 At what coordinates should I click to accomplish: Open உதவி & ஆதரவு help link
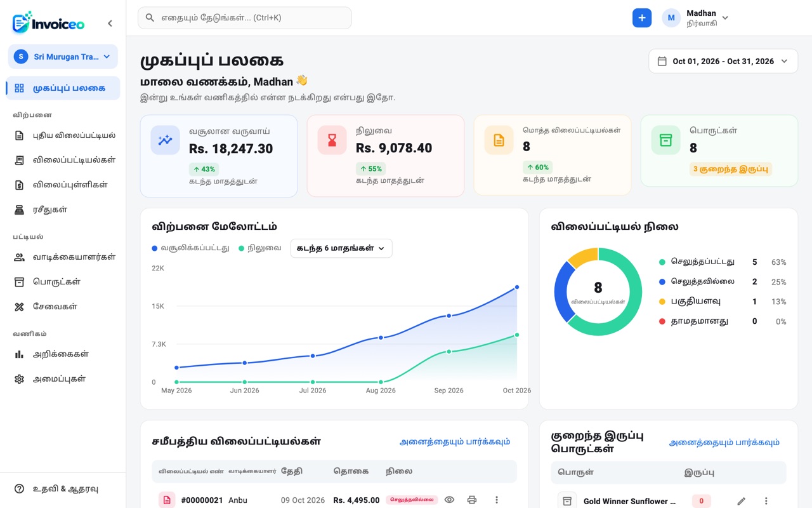tap(63, 489)
